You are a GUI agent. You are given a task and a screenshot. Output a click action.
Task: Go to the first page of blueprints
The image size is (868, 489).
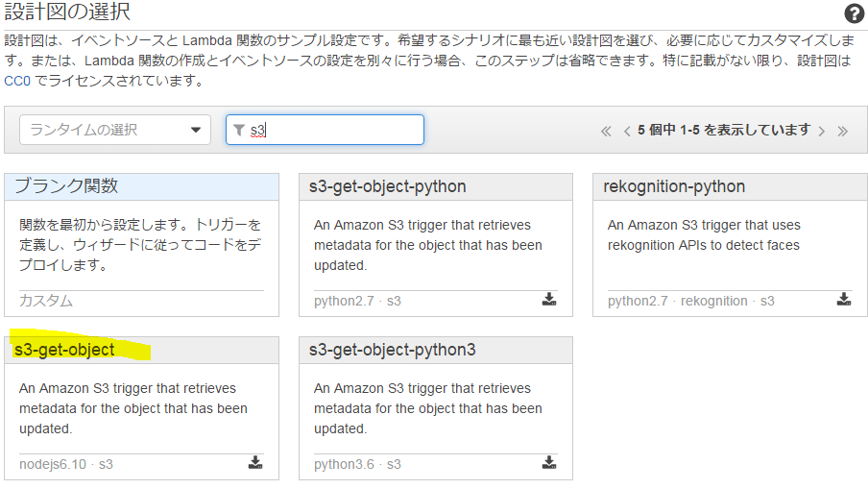[x=606, y=132]
